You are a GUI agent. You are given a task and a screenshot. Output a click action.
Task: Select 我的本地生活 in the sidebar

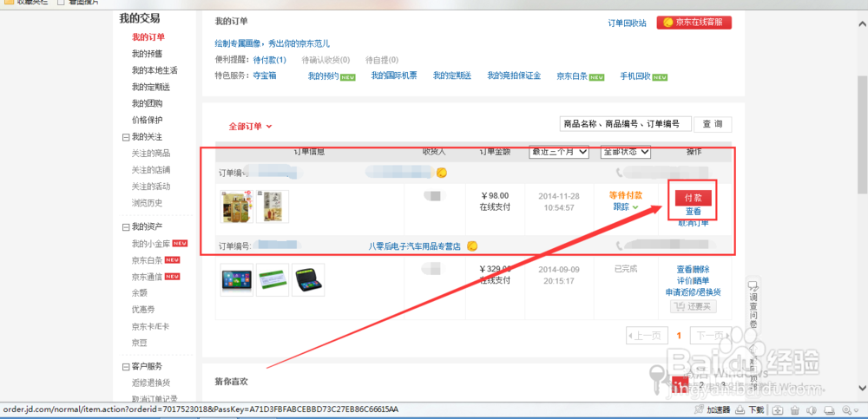155,71
